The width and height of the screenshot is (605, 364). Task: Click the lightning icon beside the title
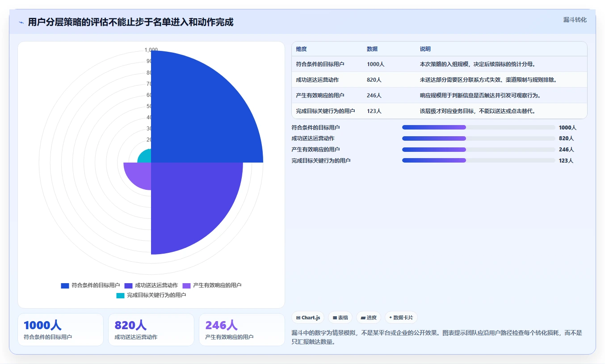pyautogui.click(x=21, y=22)
